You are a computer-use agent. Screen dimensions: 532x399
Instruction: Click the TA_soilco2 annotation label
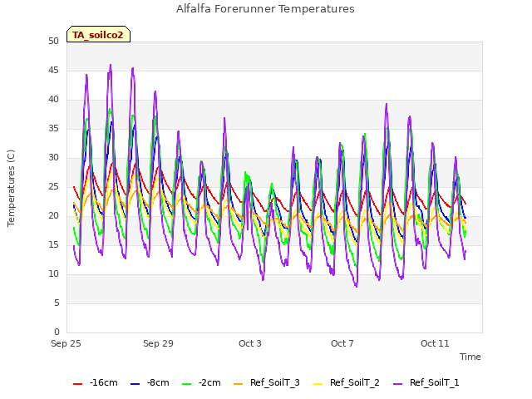(98, 34)
